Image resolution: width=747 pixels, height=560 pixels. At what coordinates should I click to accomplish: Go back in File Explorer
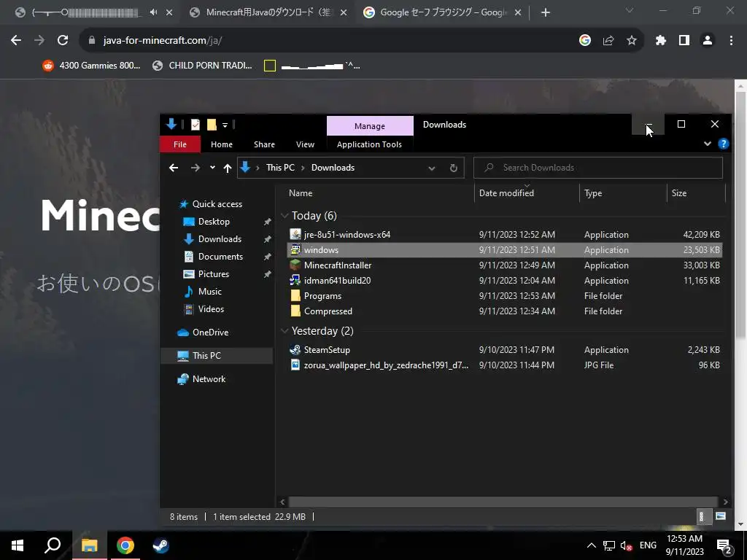point(174,168)
